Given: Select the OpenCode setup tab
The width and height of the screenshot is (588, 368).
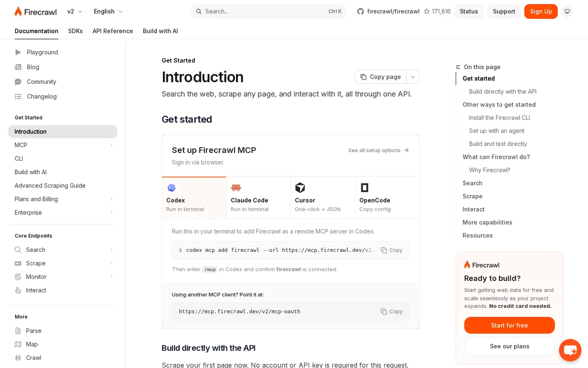Looking at the screenshot, I should pyautogui.click(x=387, y=198).
